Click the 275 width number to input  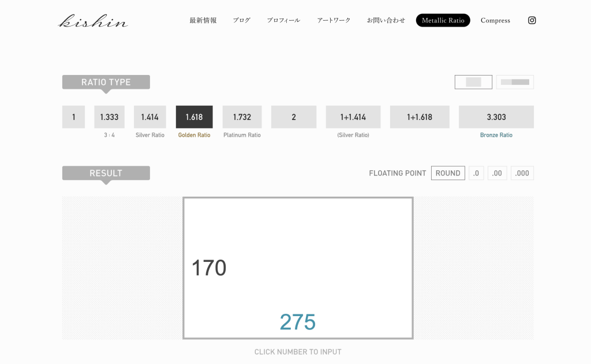pyautogui.click(x=298, y=322)
